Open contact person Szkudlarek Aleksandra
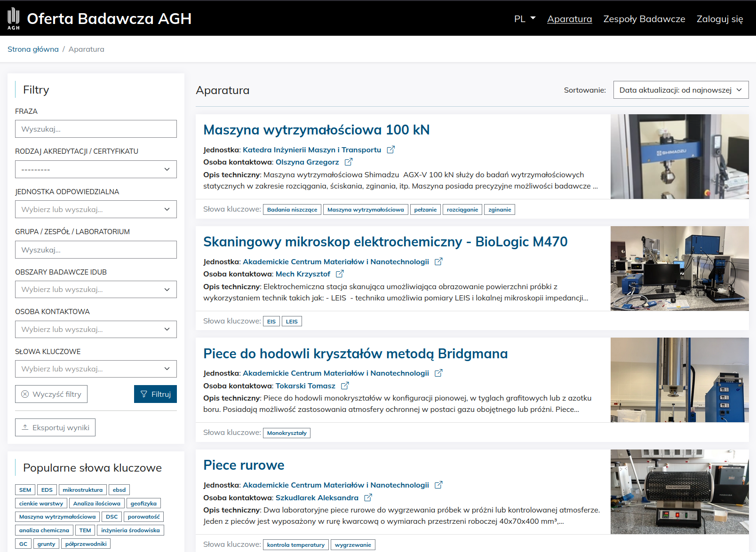This screenshot has height=552, width=756. click(x=317, y=497)
